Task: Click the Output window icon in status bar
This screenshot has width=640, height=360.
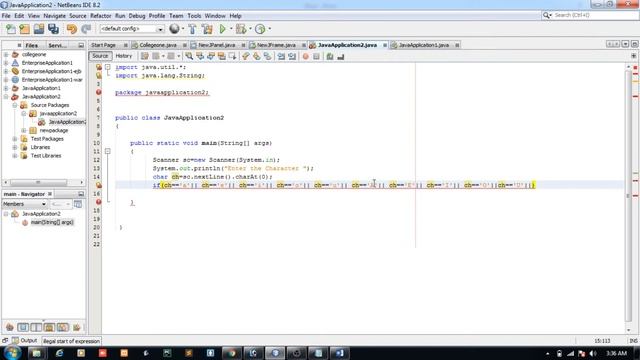Action: coord(15,340)
